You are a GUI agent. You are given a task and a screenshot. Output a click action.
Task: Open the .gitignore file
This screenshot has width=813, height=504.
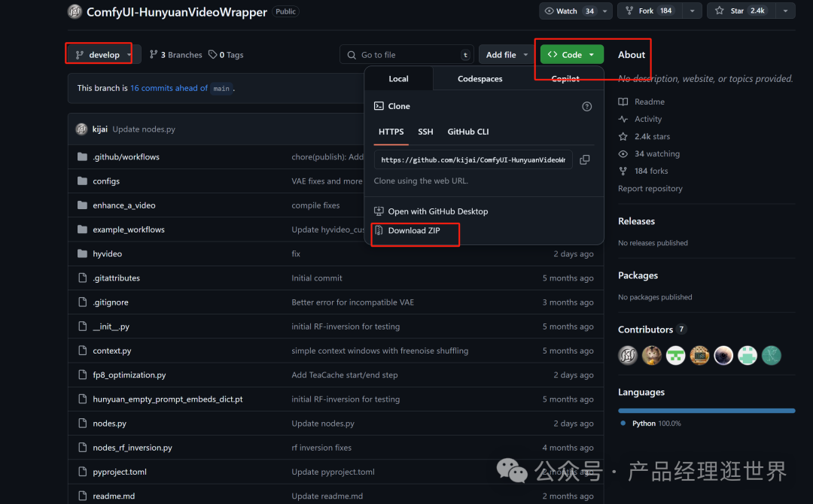click(111, 302)
